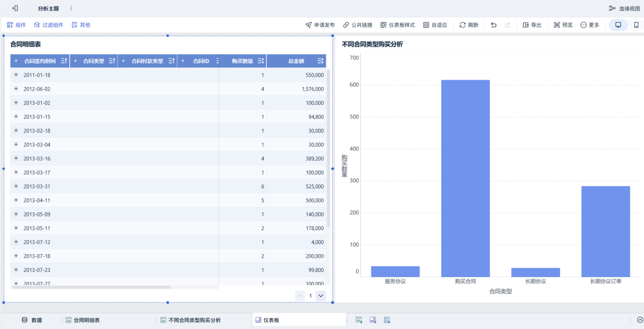Expand all in 合同ID header plus

pyautogui.click(x=183, y=61)
